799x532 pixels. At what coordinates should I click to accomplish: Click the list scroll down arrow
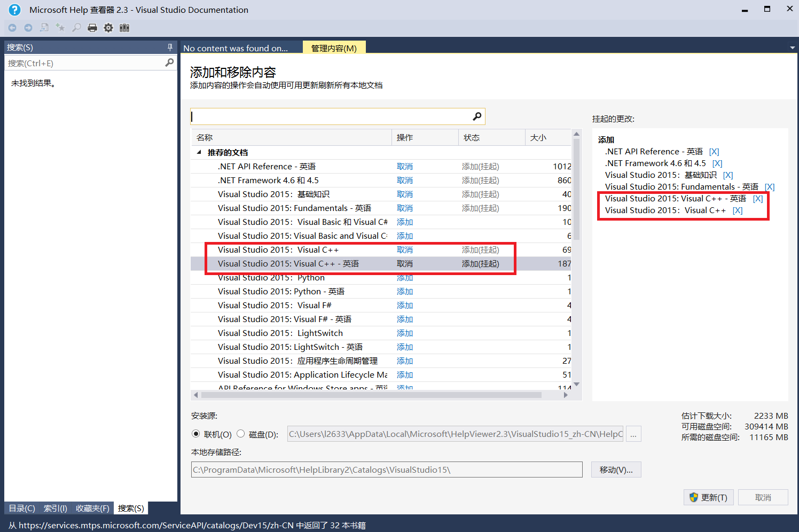[576, 385]
